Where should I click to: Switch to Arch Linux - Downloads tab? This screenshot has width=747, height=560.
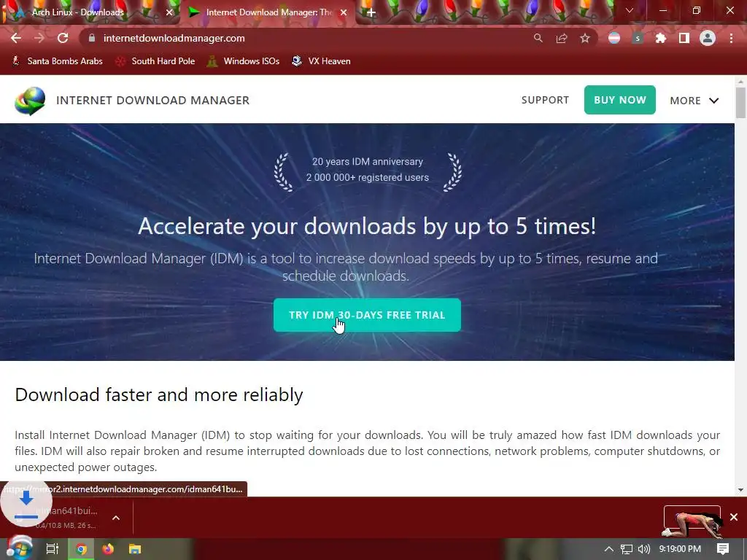click(x=77, y=12)
